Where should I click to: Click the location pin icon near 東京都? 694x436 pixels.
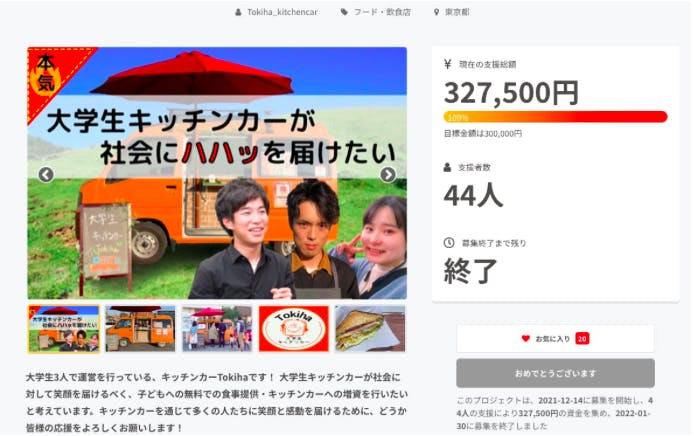436,12
